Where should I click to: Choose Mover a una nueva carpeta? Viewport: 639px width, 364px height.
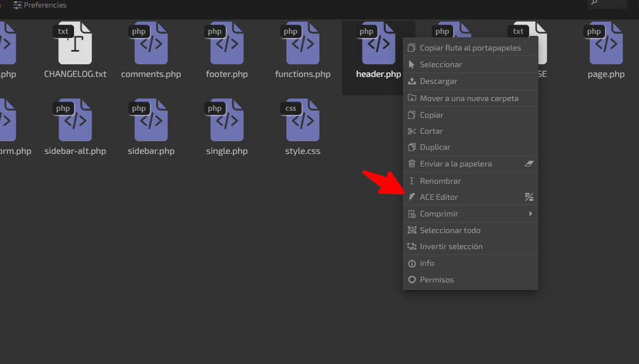(x=470, y=98)
